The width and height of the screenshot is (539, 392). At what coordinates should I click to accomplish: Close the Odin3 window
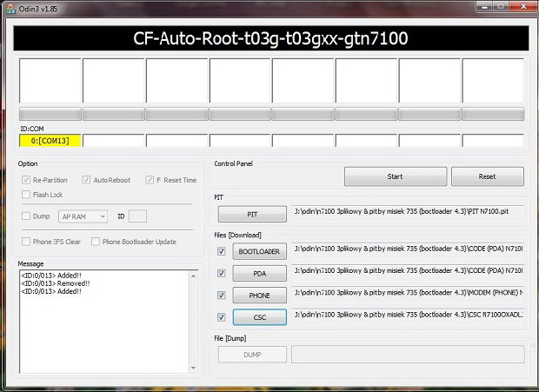point(523,6)
